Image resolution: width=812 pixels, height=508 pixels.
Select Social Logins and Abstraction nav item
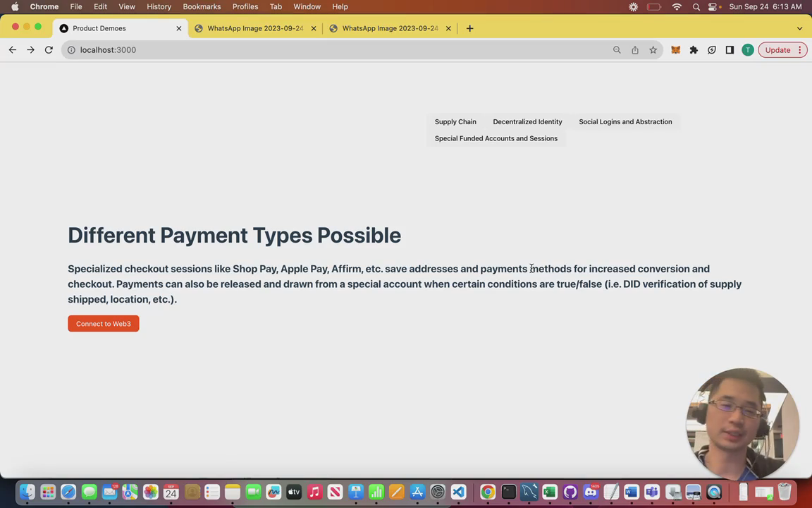[625, 122]
